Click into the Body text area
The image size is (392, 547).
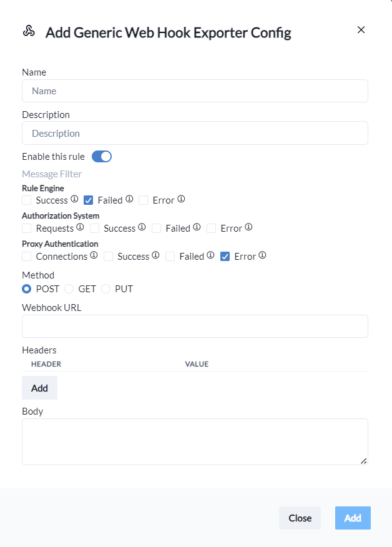click(195, 441)
